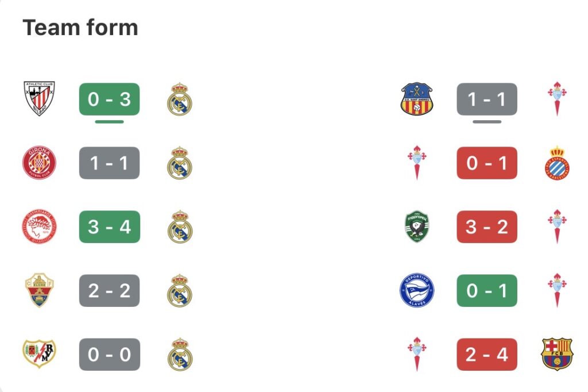Open the Ludogorets team logo
Image resolution: width=588 pixels, height=392 pixels.
tap(417, 226)
